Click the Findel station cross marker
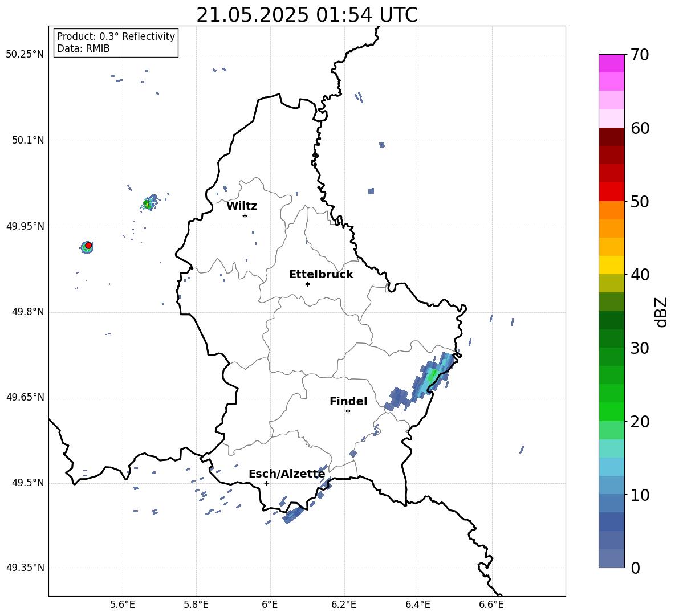Viewport: 675px width, 616px height. (x=348, y=411)
